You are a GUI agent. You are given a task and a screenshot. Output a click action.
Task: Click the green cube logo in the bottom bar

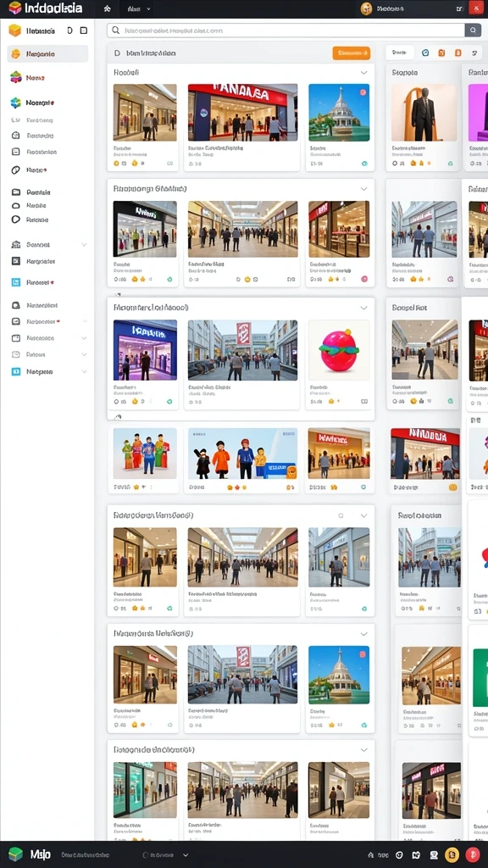tap(15, 854)
